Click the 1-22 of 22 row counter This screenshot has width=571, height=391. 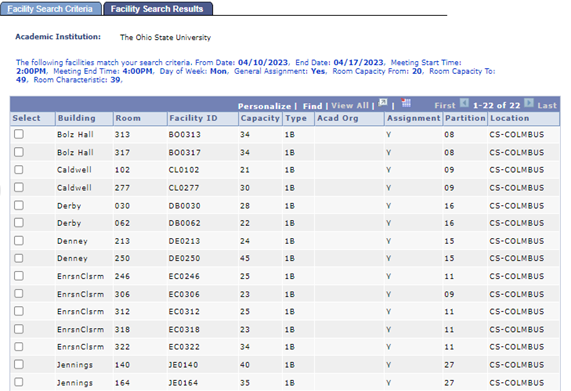tap(496, 106)
